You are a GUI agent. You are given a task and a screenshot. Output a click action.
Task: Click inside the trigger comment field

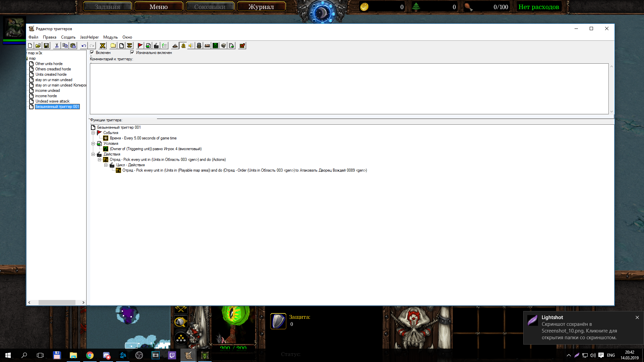349,89
